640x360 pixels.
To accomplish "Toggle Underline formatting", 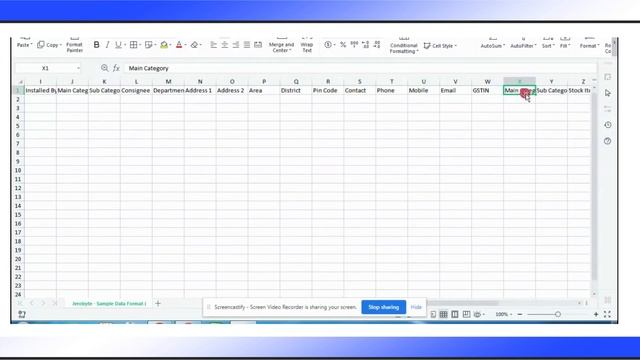I will (118, 45).
